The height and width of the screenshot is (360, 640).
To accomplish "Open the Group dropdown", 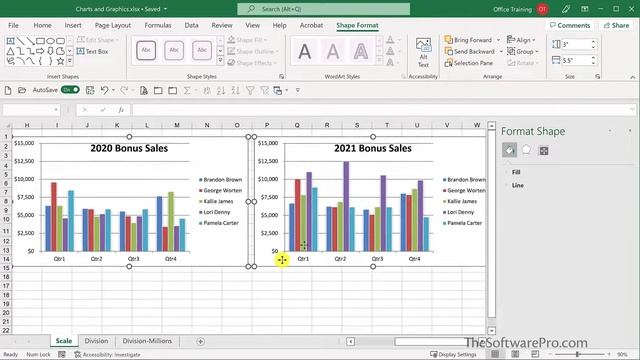I will (523, 51).
